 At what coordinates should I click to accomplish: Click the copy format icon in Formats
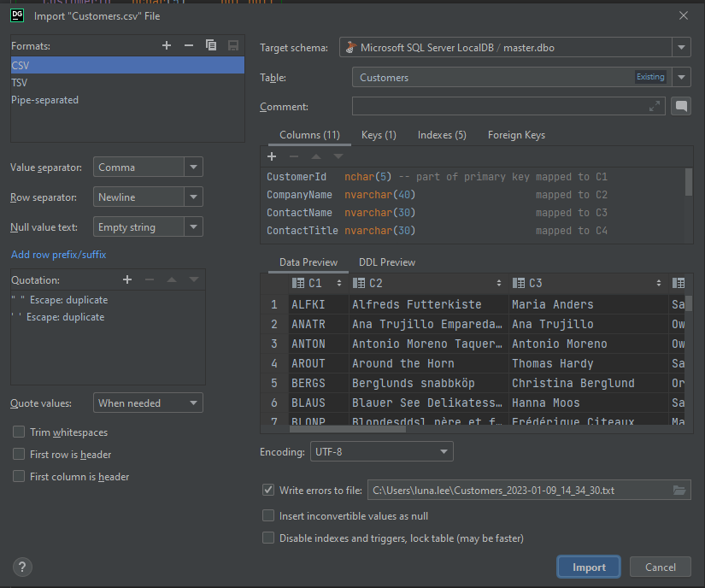click(x=211, y=46)
